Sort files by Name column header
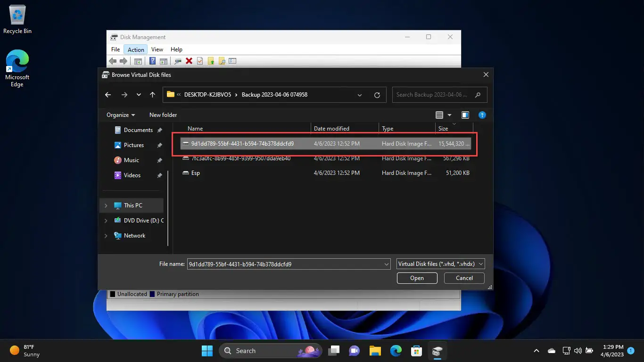 coord(195,128)
